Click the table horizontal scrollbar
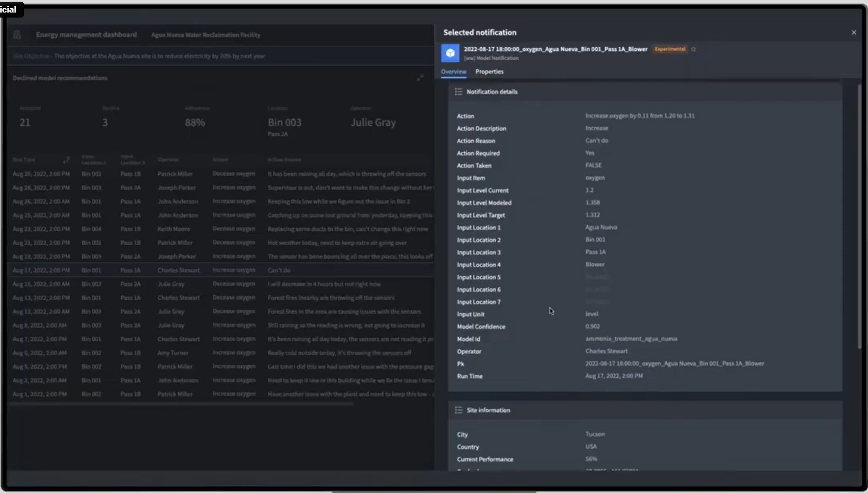868x493 pixels. 181,404
